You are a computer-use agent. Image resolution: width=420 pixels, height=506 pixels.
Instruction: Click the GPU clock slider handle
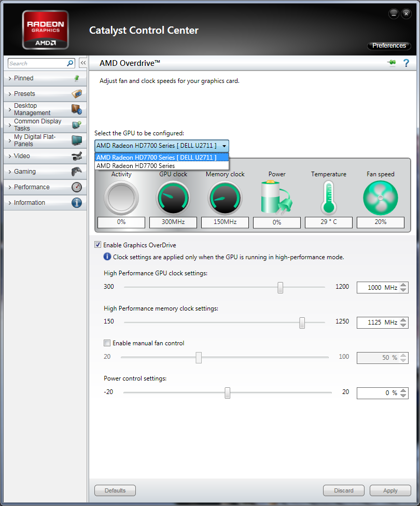coord(280,287)
